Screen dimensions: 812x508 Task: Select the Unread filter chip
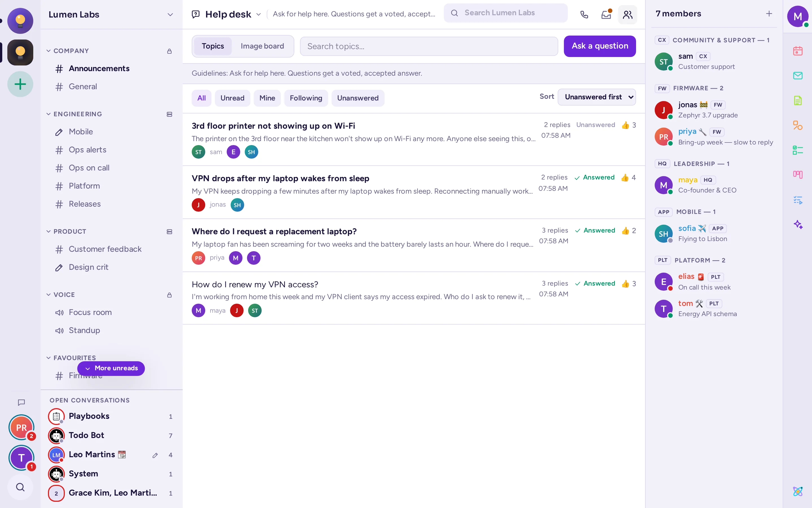232,98
